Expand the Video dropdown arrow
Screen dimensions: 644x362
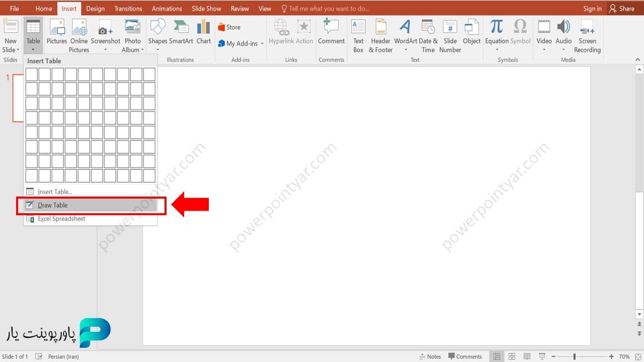[x=544, y=50]
